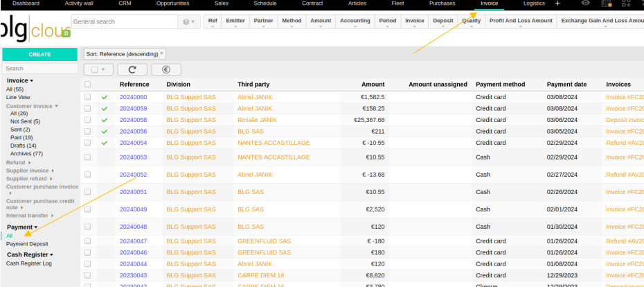Tick the select-all checkbox in table header
This screenshot has width=644, height=287.
pyautogui.click(x=87, y=85)
